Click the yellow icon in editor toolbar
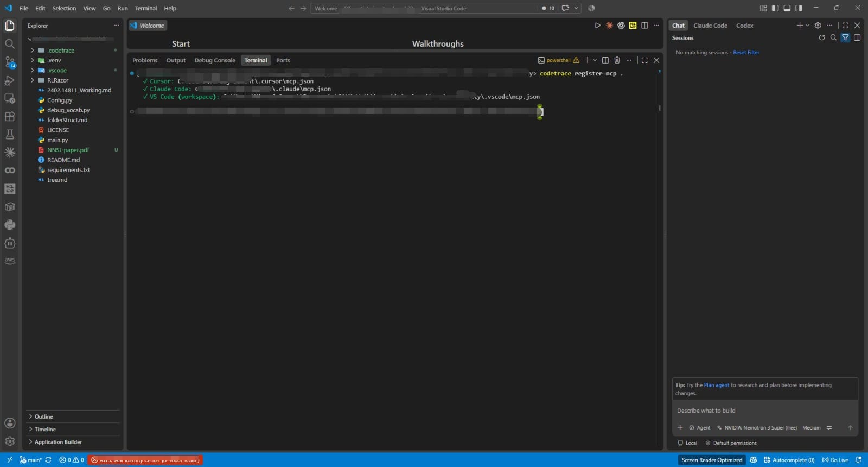 [633, 26]
